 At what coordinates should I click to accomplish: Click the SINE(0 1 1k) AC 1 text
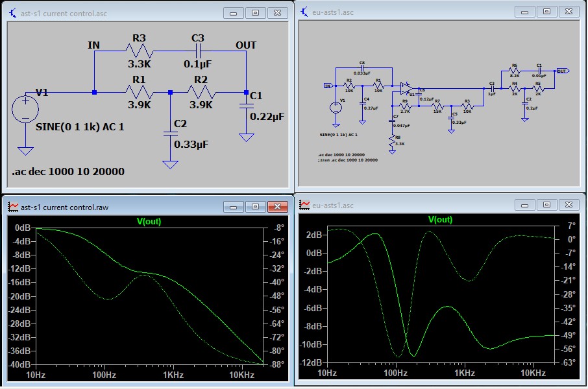point(80,127)
